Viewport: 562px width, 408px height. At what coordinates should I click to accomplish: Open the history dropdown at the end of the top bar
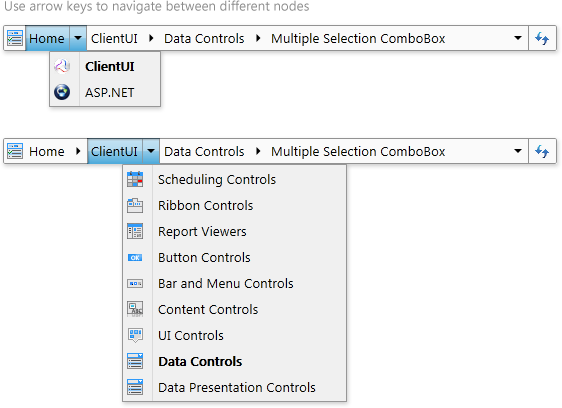coord(518,38)
